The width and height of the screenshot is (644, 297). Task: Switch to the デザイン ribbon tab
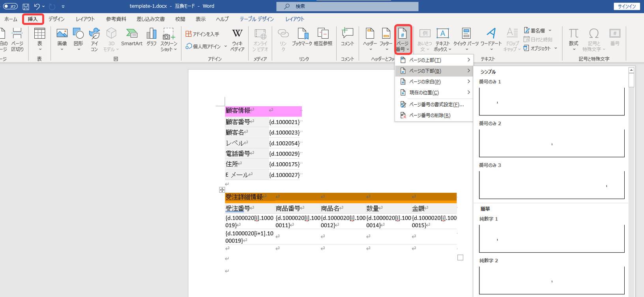coord(56,19)
